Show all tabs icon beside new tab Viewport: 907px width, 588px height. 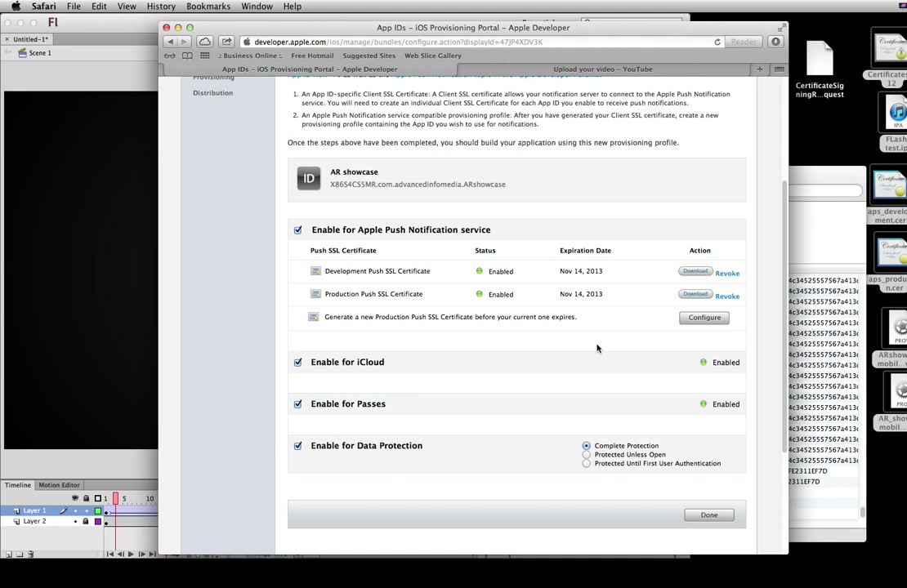780,69
